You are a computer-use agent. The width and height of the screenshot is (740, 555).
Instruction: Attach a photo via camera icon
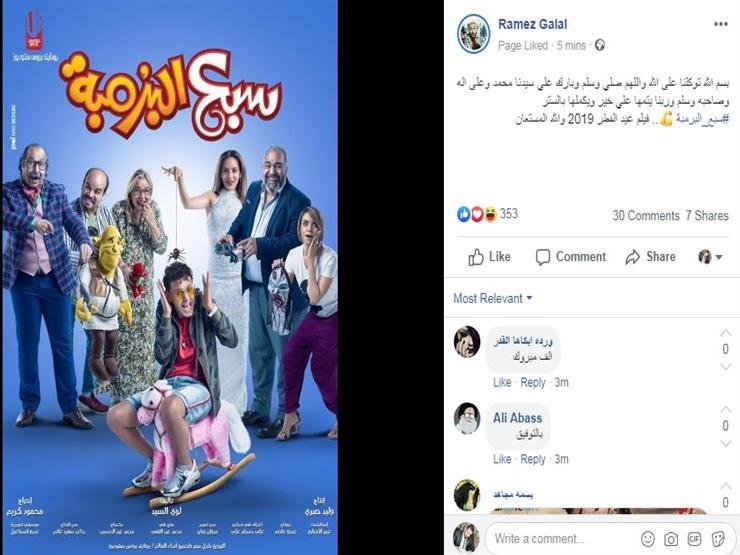671,538
